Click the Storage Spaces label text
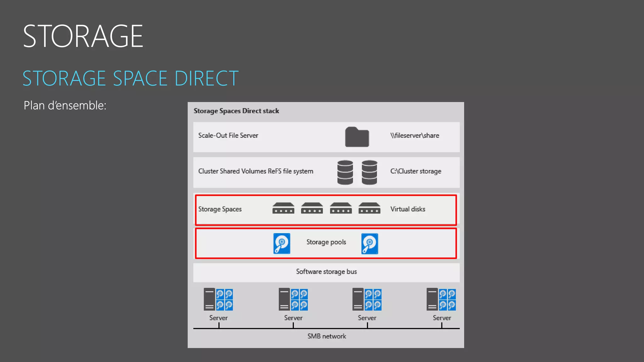Image resolution: width=644 pixels, height=362 pixels. [220, 209]
